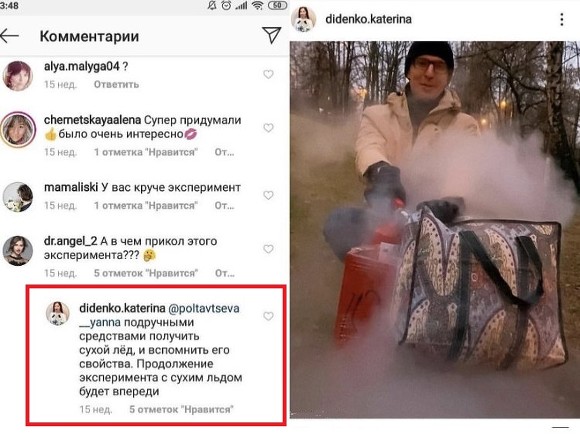Image resolution: width=580 pixels, height=435 pixels.
Task: Open dr.angel_2 profile avatar
Action: 18,251
